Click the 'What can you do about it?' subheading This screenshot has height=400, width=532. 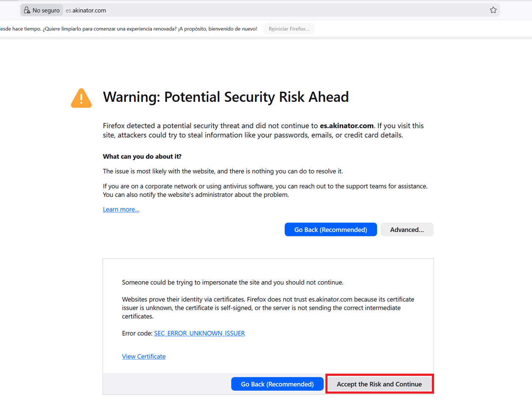(142, 157)
